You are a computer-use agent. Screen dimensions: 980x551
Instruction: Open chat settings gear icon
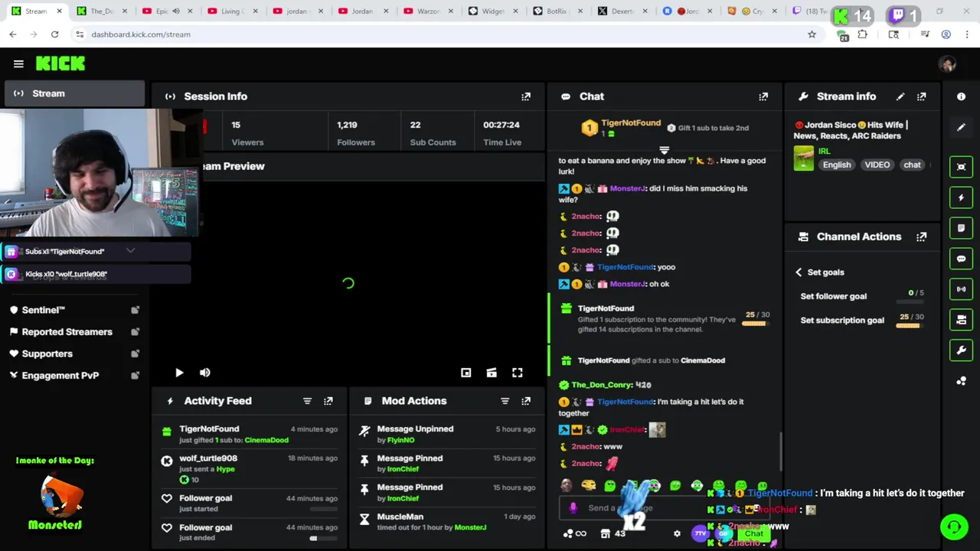click(x=677, y=533)
